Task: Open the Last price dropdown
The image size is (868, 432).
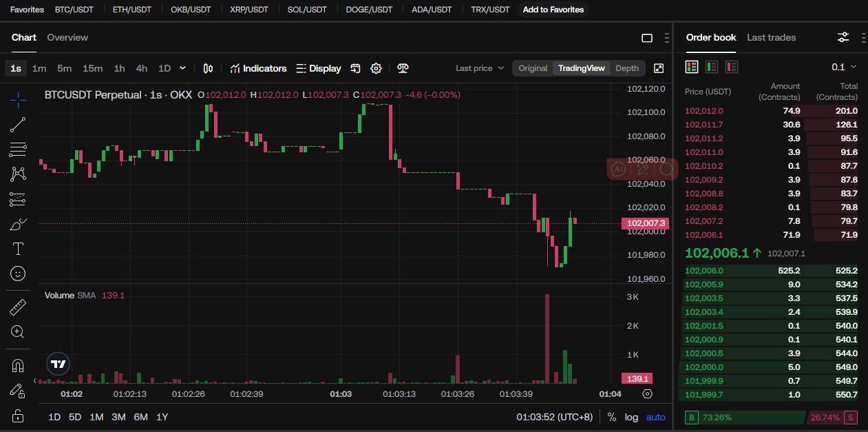Action: (480, 68)
